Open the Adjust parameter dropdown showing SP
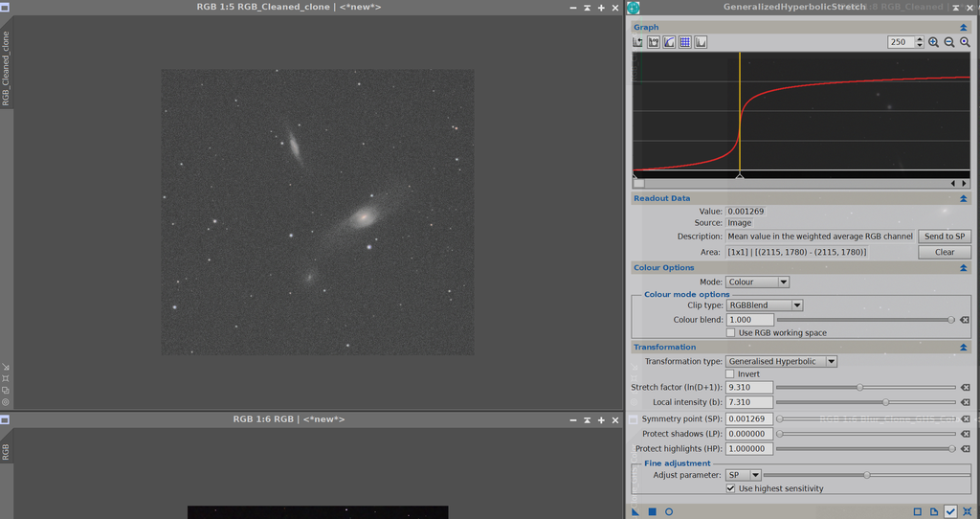 743,475
